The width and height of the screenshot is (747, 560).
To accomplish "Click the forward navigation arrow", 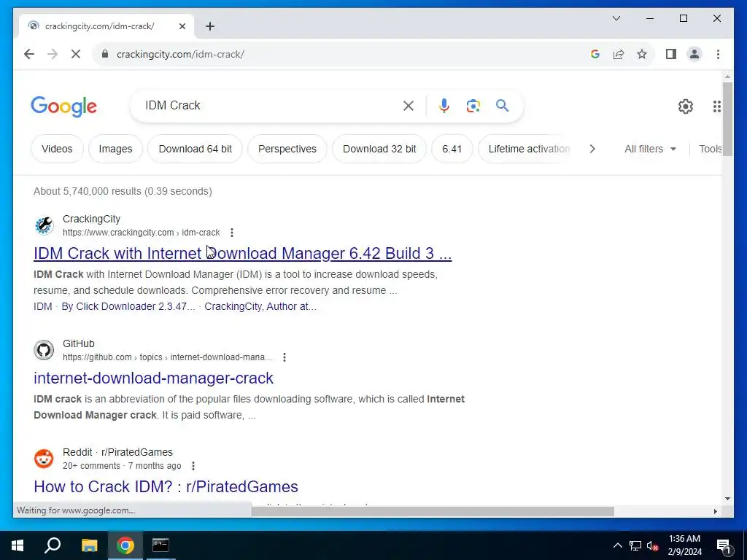I will click(x=53, y=54).
